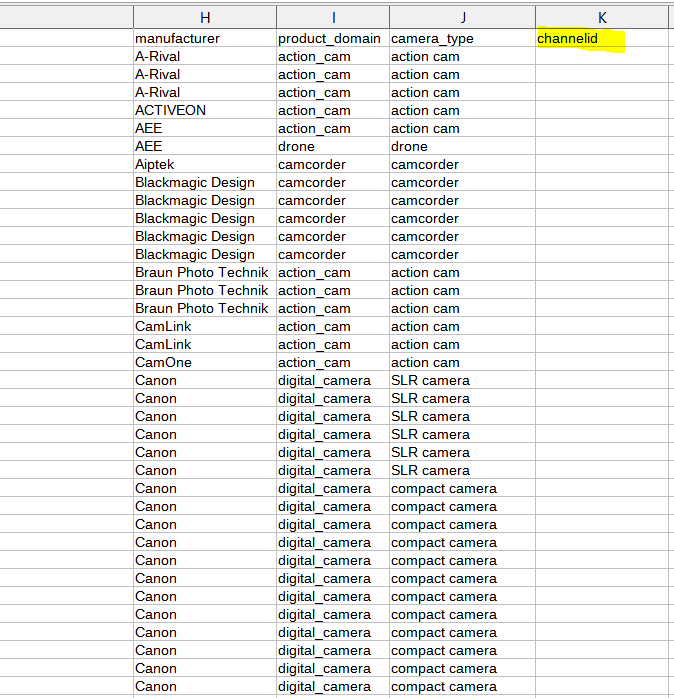This screenshot has width=674, height=698.
Task: Select the "ACTIVEON" manufacturer cell
Action: point(205,110)
